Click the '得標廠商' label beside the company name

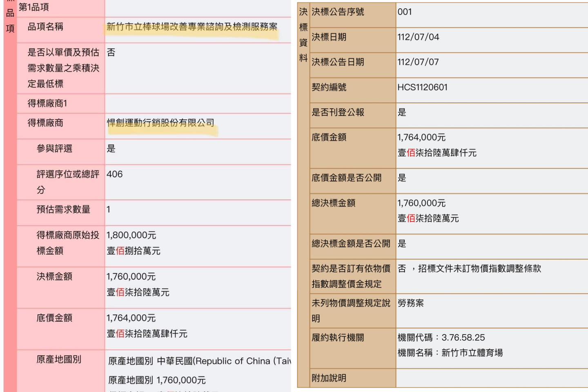[45, 122]
